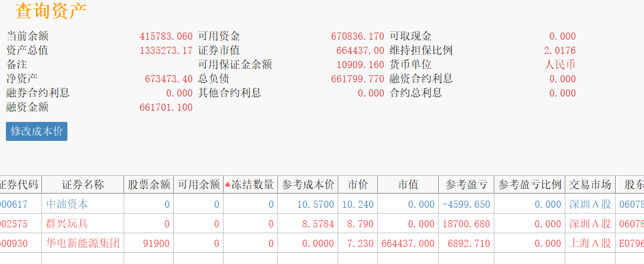Sort by 参考盈亏比例 column header
The height and width of the screenshot is (264, 644).
529,185
